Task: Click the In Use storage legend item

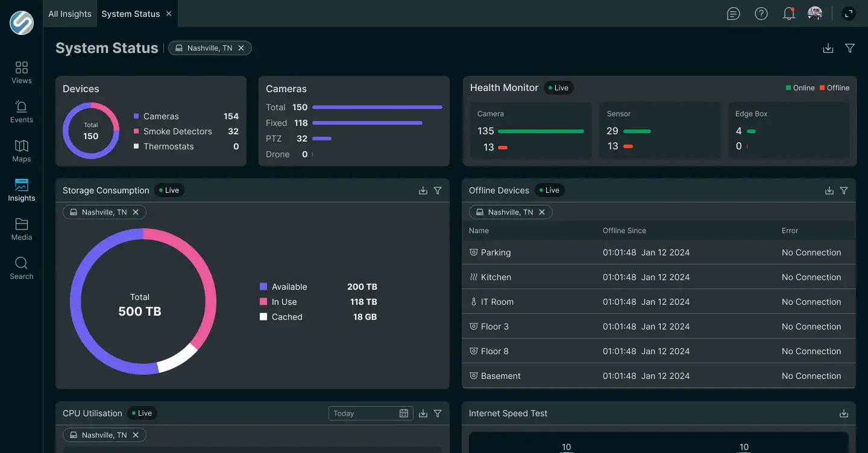Action: [318, 302]
